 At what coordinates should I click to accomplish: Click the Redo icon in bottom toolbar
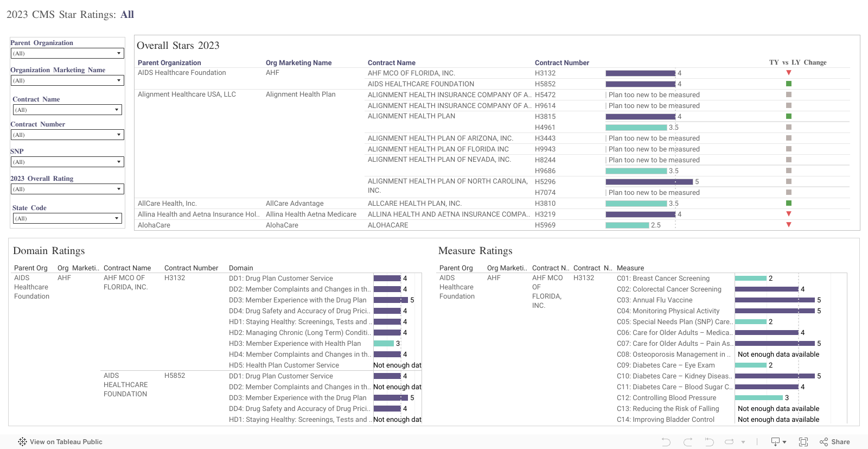coord(688,442)
